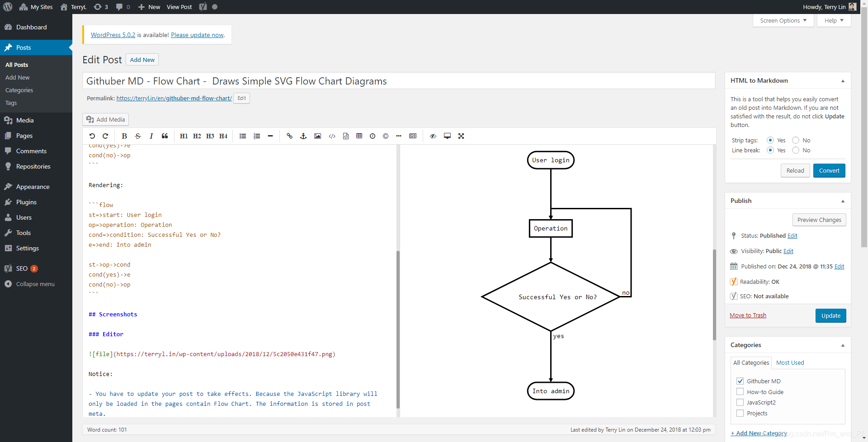The height and width of the screenshot is (442, 868).
Task: Insert a blockquote with the quote icon
Action: point(165,136)
